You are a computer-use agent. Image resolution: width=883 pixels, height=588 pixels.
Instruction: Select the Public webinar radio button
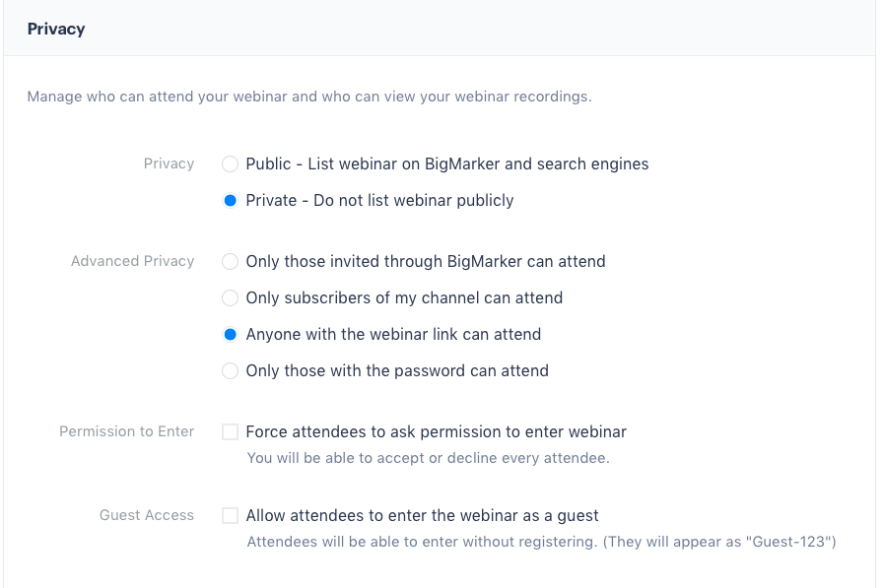pyautogui.click(x=230, y=164)
